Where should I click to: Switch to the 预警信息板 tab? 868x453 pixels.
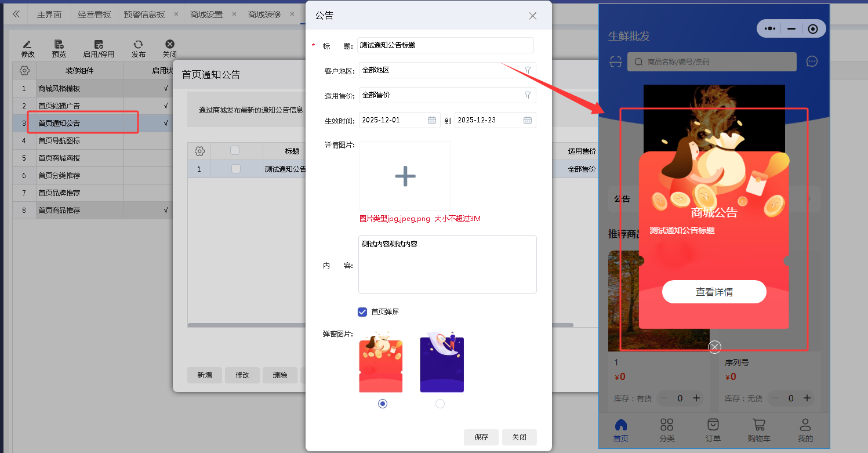point(144,15)
